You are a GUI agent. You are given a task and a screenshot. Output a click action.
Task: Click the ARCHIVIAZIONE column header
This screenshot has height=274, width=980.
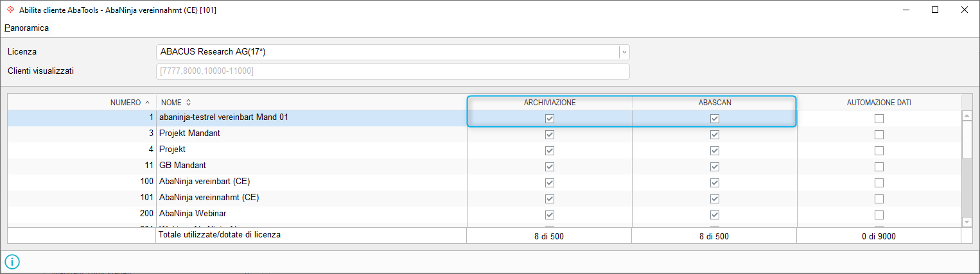click(550, 102)
